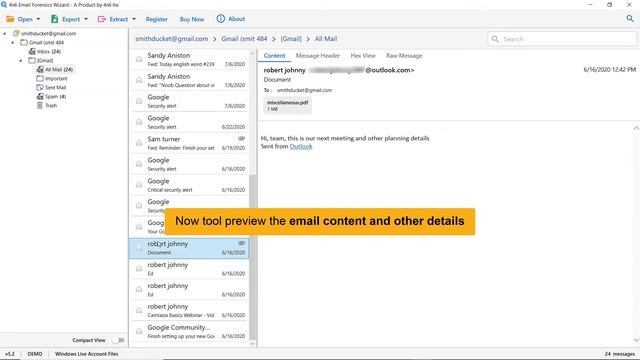640x360 pixels.
Task: Click All Mail breadcrumb
Action: [326, 39]
